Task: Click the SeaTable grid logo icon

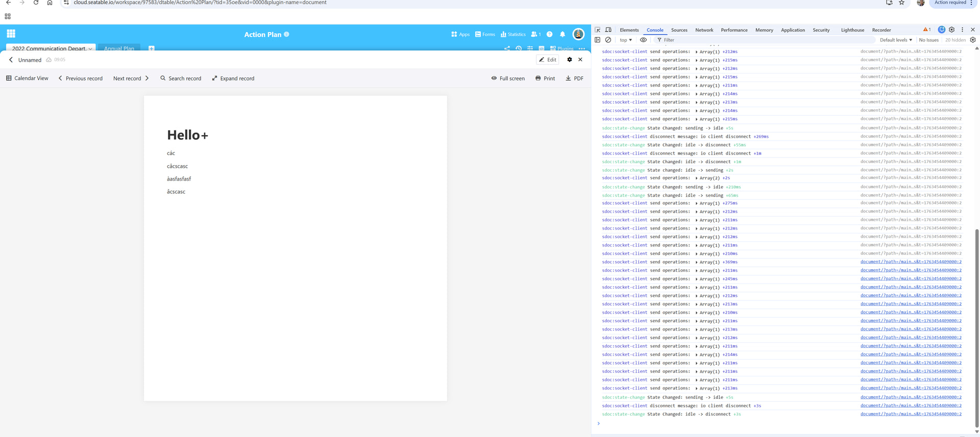Action: (11, 34)
